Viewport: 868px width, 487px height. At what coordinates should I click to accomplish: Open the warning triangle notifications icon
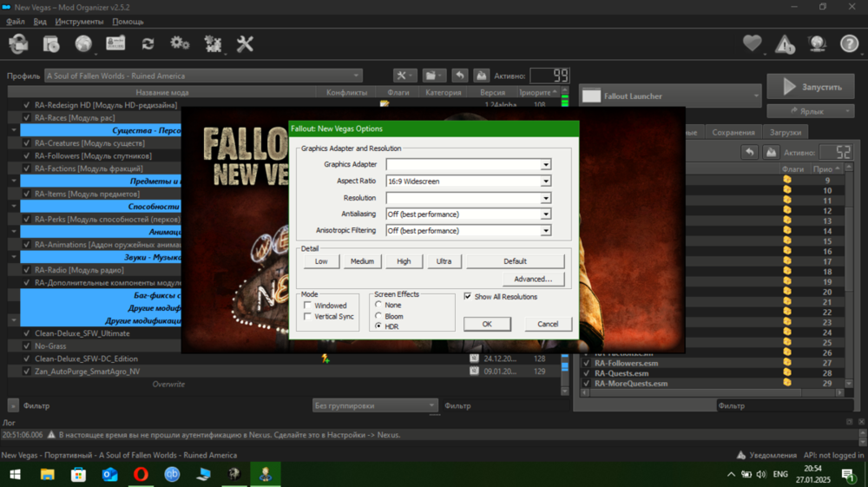click(x=785, y=43)
